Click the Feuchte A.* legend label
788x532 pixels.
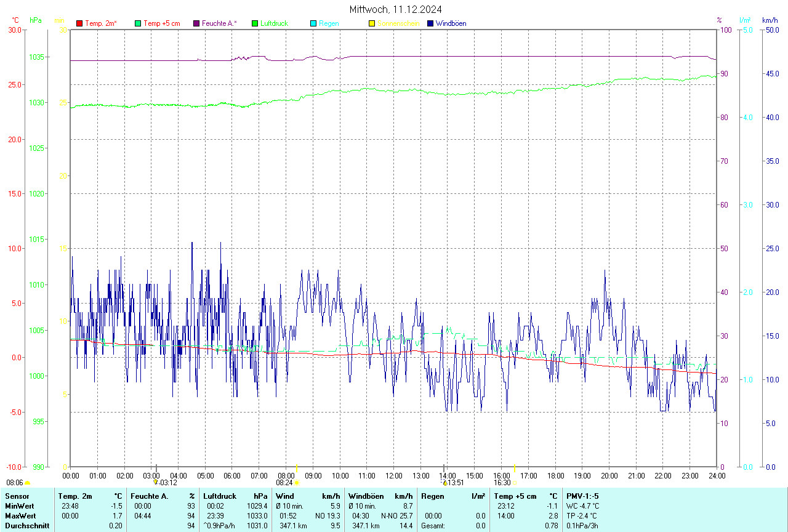click(x=220, y=23)
